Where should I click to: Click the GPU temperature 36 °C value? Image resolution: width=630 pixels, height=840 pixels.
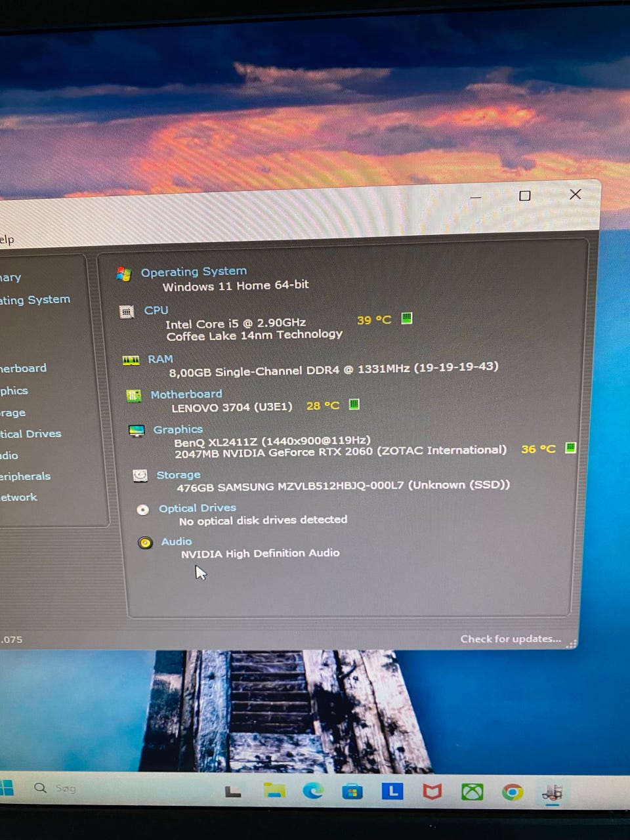538,450
